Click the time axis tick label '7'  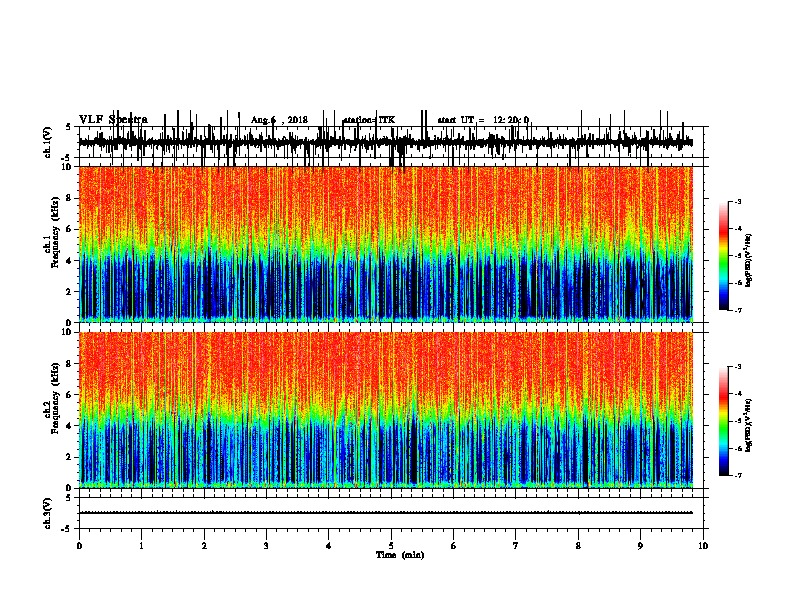tap(516, 546)
